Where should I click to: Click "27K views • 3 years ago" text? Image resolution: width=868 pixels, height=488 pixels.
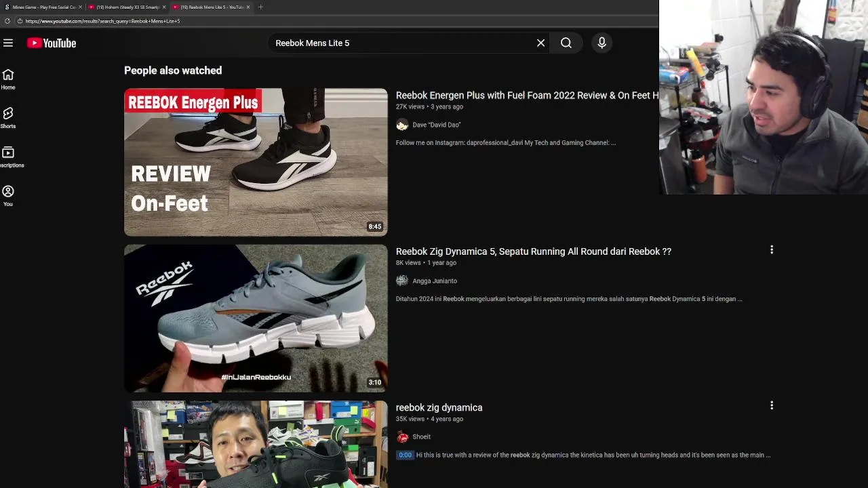[429, 106]
